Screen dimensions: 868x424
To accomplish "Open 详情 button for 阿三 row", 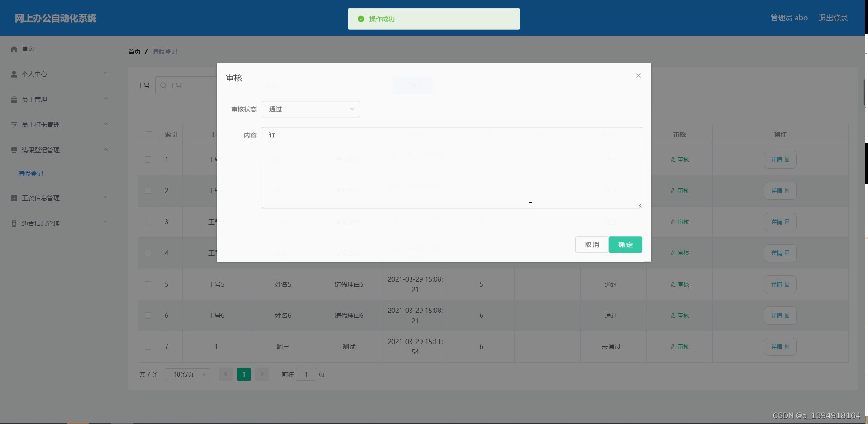I will click(x=780, y=347).
